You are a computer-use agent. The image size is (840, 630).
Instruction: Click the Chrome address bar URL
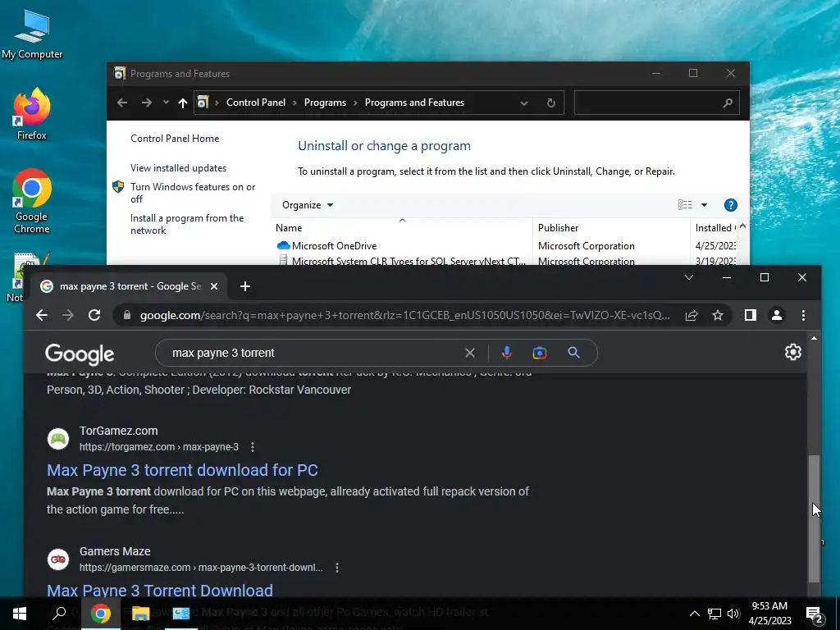coord(404,315)
